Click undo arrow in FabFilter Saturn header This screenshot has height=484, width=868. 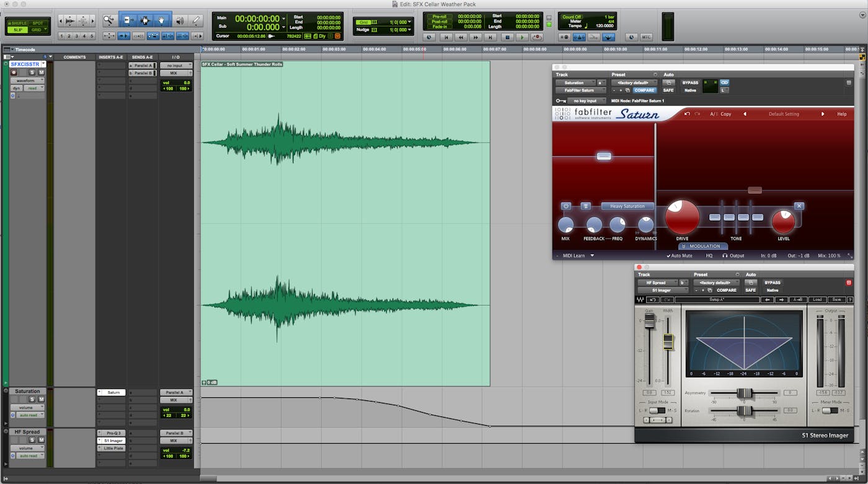tap(687, 114)
